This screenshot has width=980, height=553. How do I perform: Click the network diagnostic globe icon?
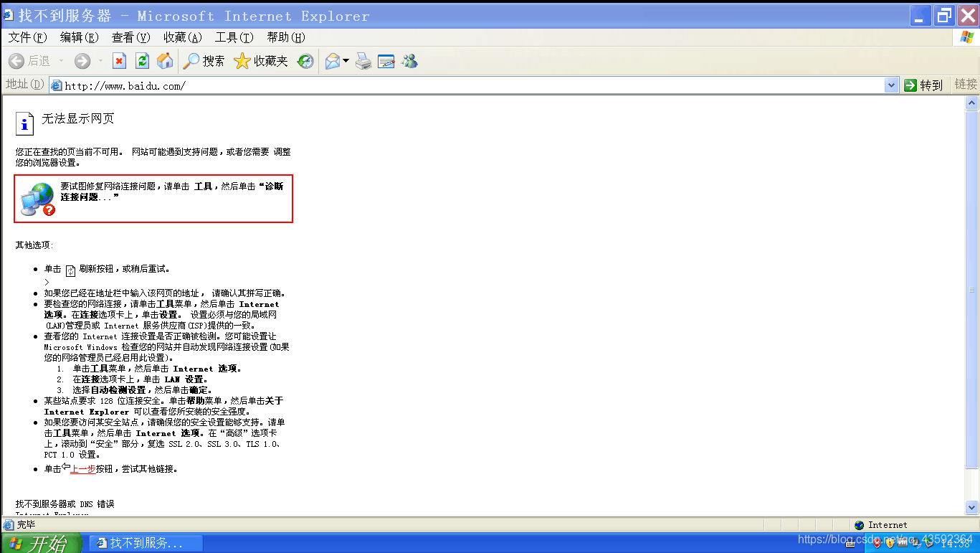click(38, 199)
